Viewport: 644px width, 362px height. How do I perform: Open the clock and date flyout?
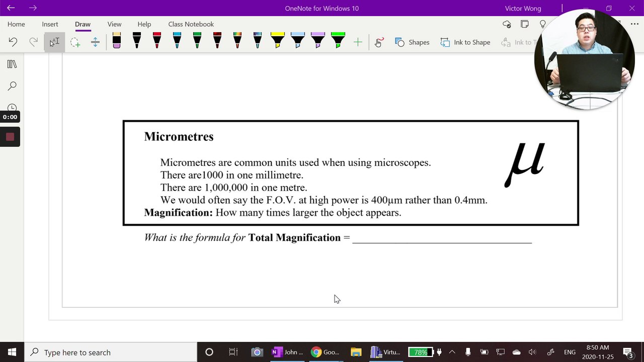[x=598, y=352]
